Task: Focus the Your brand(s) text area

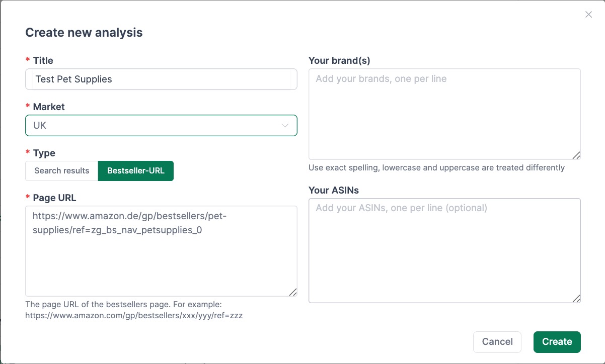Action: pos(444,114)
